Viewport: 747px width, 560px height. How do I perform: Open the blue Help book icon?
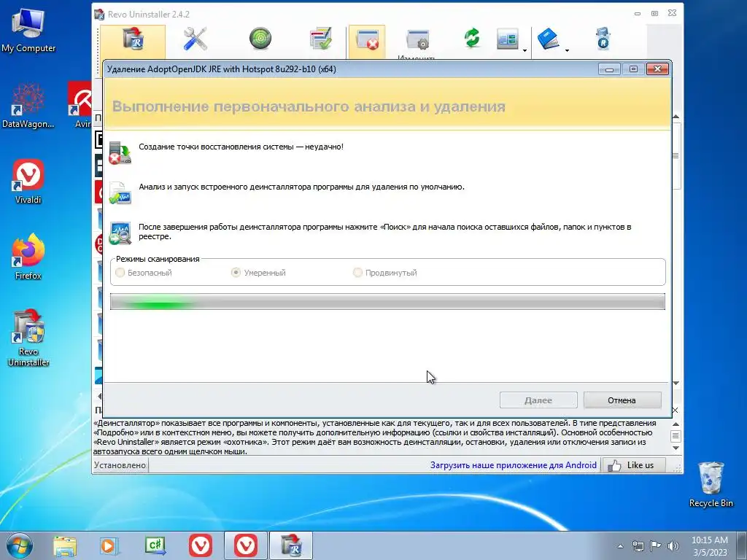click(549, 39)
